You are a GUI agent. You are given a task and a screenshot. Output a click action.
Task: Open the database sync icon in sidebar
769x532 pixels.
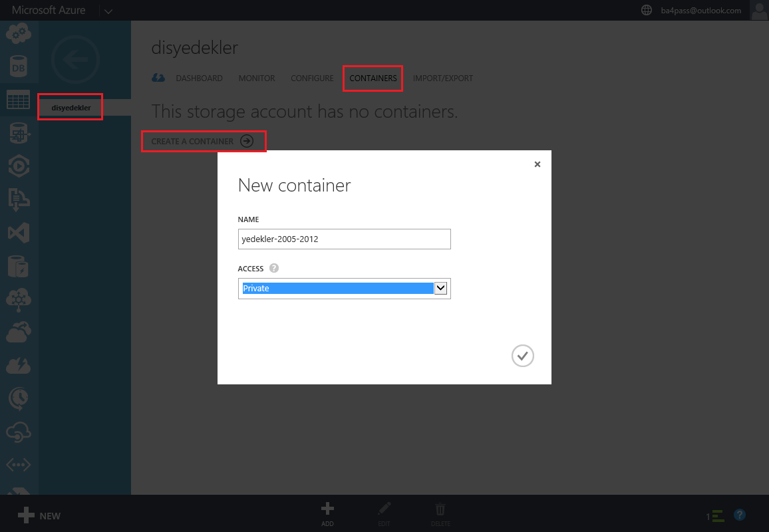click(19, 133)
